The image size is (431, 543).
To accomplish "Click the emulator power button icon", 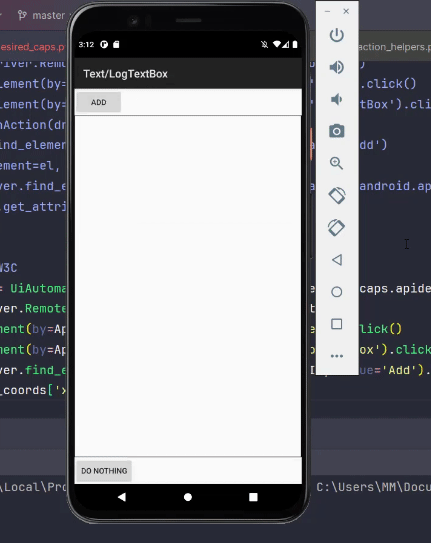I will pos(336,35).
